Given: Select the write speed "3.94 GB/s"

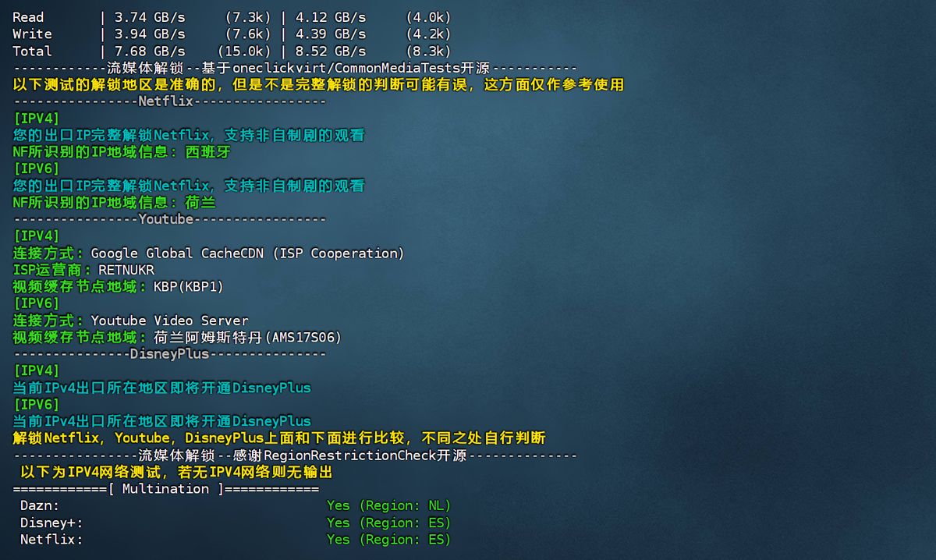Looking at the screenshot, I should 150,34.
